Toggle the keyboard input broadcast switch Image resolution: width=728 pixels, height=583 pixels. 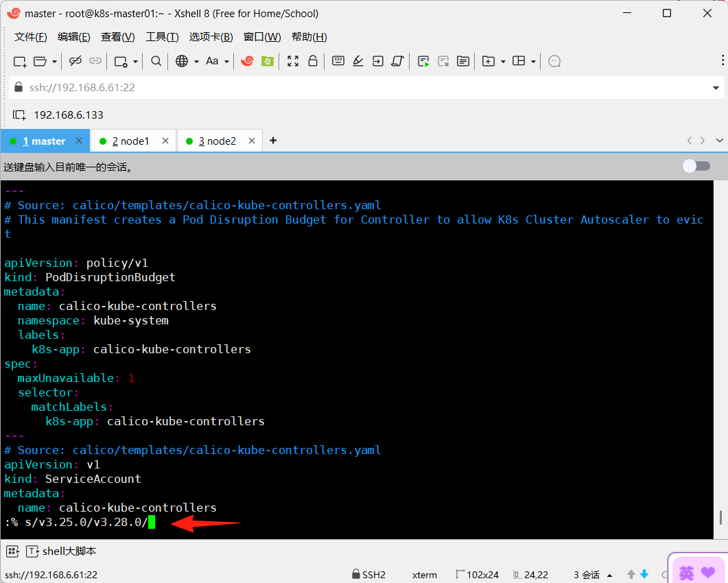point(696,166)
